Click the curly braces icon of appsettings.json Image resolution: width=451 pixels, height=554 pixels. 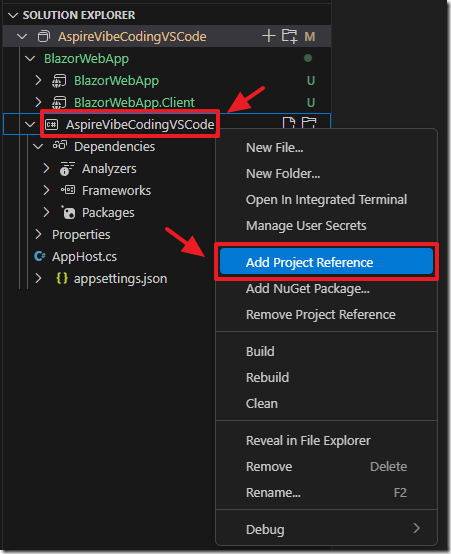[62, 278]
